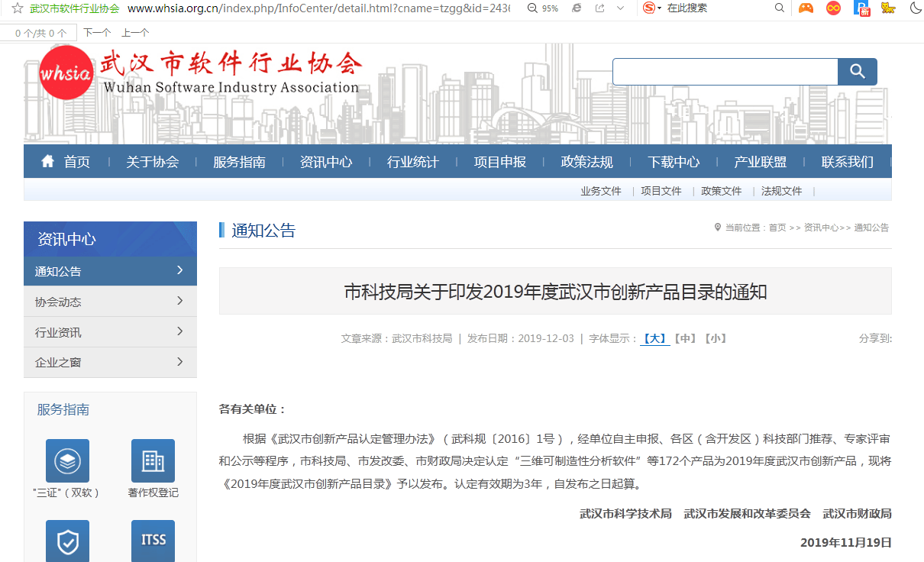924x562 pixels.
Task: Open 服务指南 navigation menu
Action: [239, 162]
